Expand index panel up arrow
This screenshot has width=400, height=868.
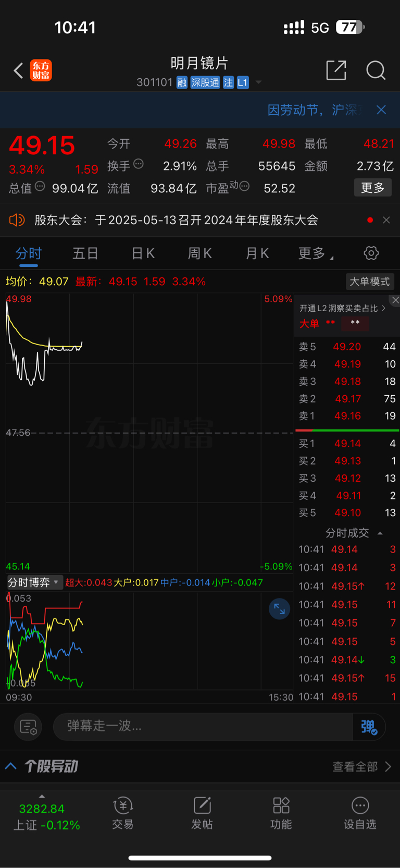[x=42, y=796]
